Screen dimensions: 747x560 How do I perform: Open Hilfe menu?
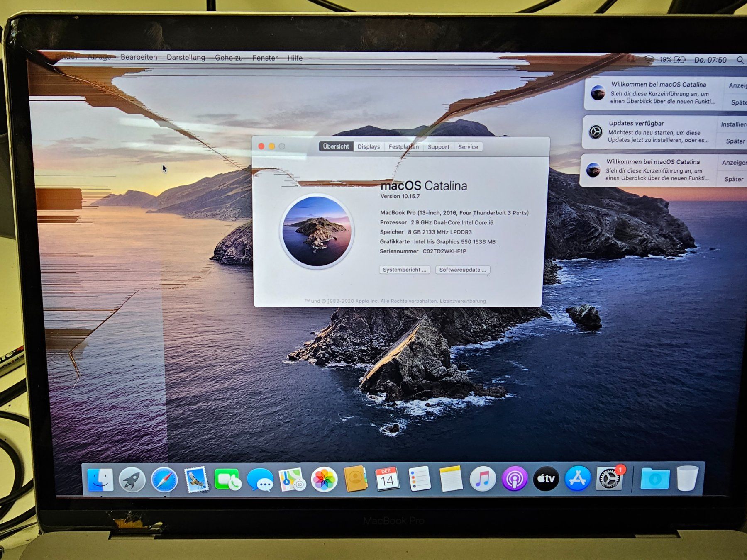pos(295,58)
